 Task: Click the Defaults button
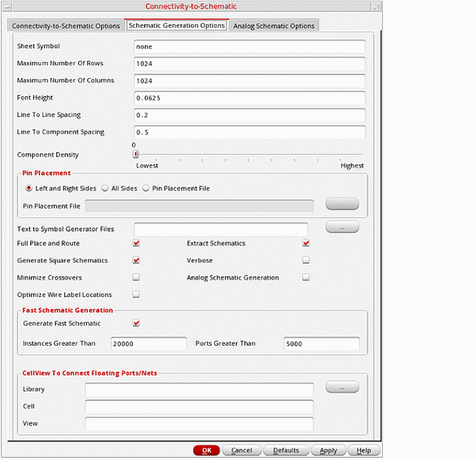286,450
